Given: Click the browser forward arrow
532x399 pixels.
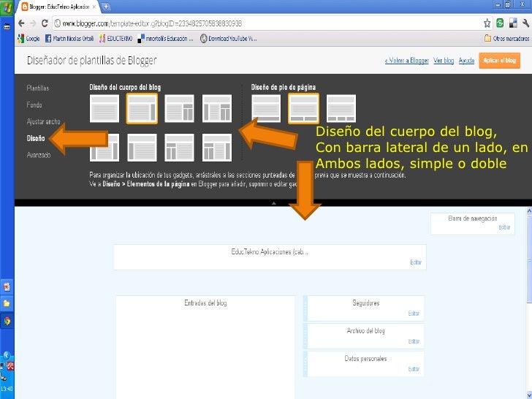Looking at the screenshot, I should [33, 23].
